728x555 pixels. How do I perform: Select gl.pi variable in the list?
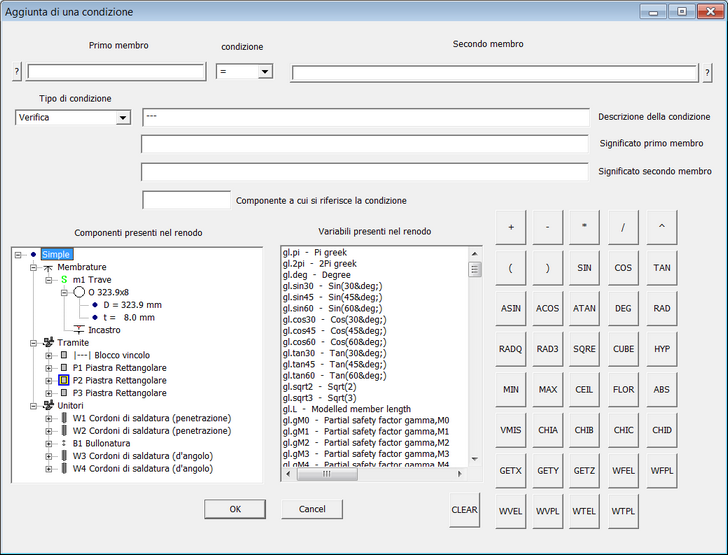coord(315,254)
